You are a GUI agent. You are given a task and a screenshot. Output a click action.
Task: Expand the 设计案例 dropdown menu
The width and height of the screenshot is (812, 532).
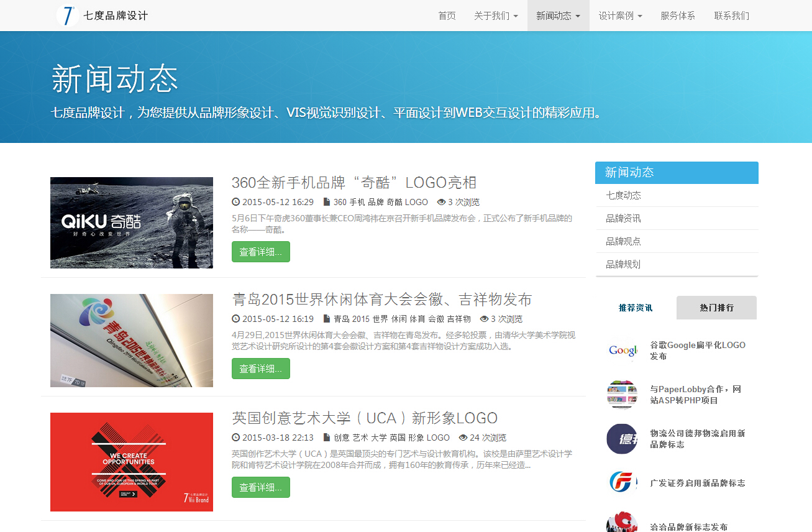[x=621, y=16]
